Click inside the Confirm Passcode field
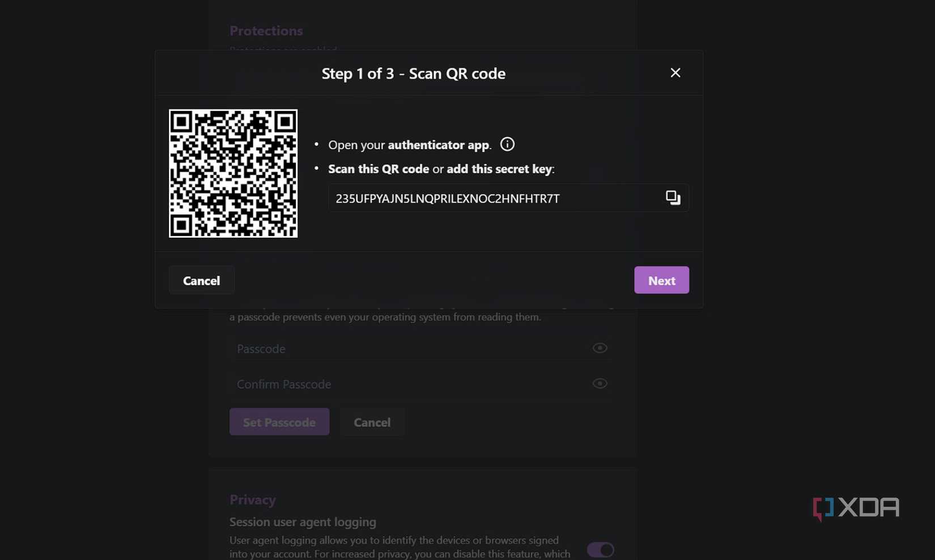This screenshot has width=935, height=560. click(397, 383)
